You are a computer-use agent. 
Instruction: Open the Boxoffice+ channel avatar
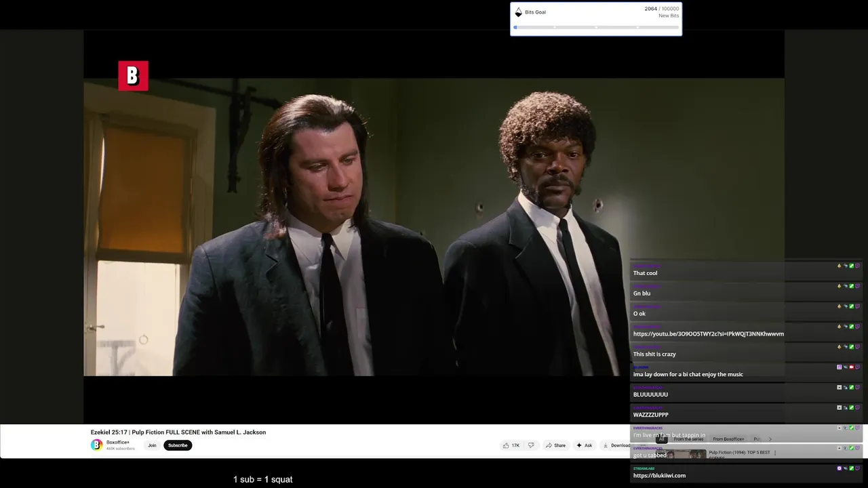tap(97, 445)
